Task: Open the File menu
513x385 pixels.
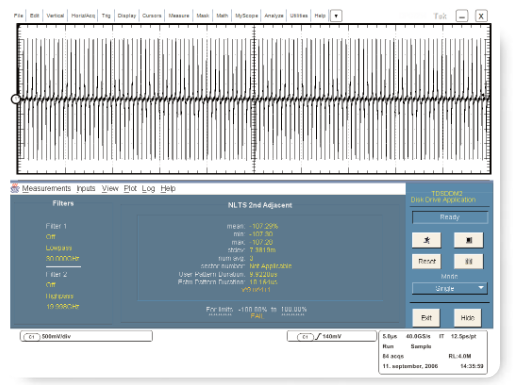Action: (x=18, y=16)
